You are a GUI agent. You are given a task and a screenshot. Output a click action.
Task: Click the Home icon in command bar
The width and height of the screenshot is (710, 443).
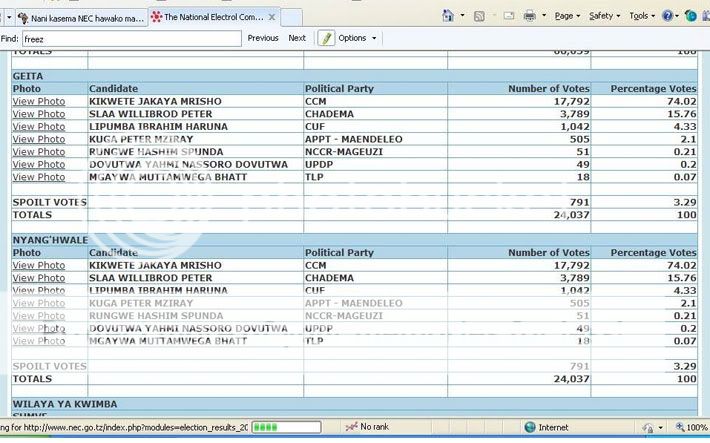click(x=448, y=16)
